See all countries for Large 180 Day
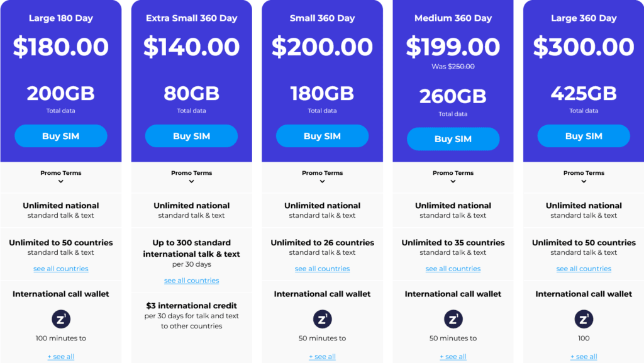Screen dimensions: 644x363 point(61,269)
